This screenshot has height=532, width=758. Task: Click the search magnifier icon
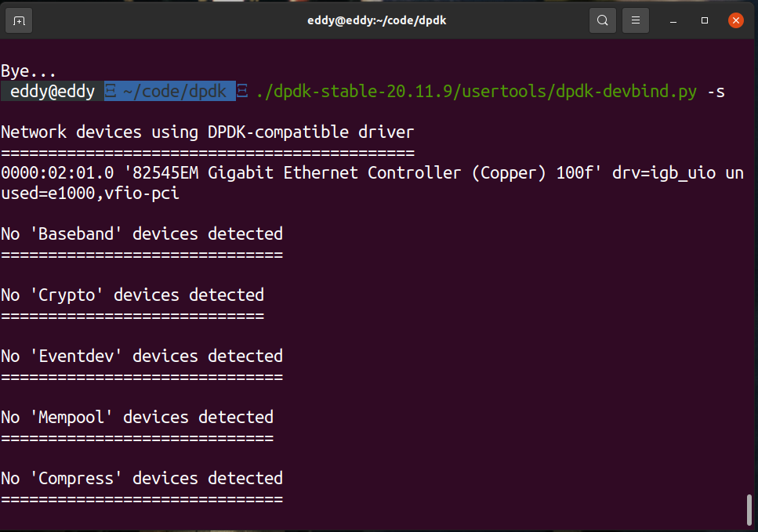click(602, 20)
